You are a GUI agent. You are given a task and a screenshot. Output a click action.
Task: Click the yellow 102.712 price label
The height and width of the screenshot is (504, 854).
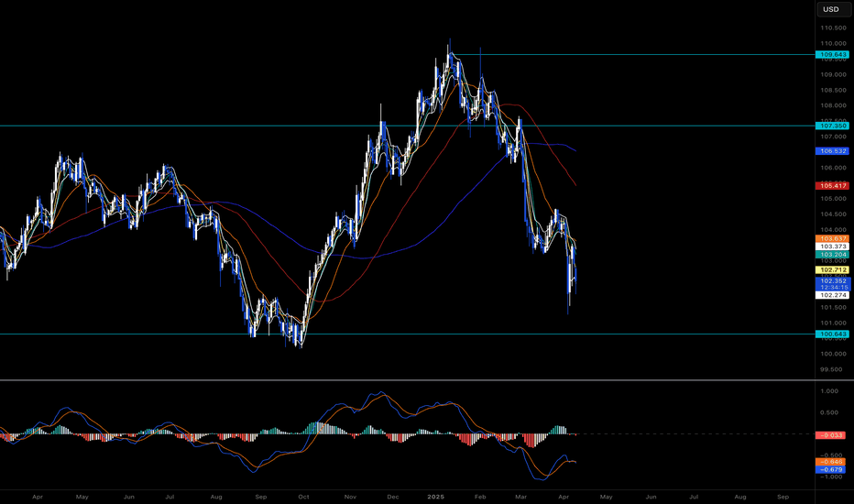tap(832, 270)
